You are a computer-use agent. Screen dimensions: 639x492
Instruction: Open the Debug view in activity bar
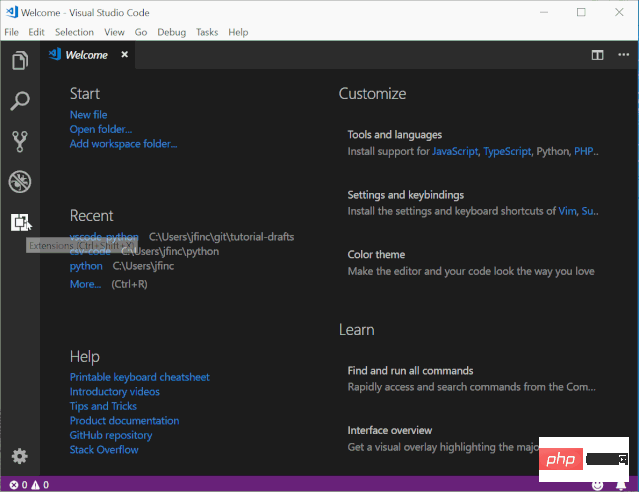[20, 182]
